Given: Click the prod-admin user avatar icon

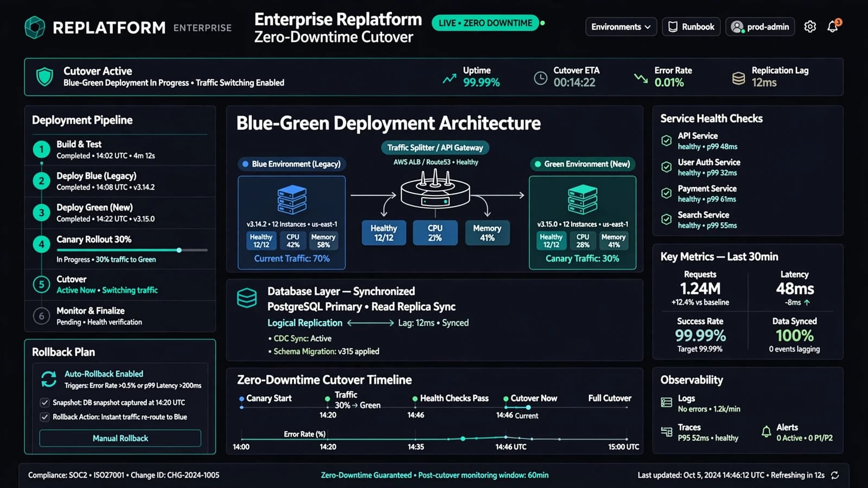Looking at the screenshot, I should tap(737, 27).
